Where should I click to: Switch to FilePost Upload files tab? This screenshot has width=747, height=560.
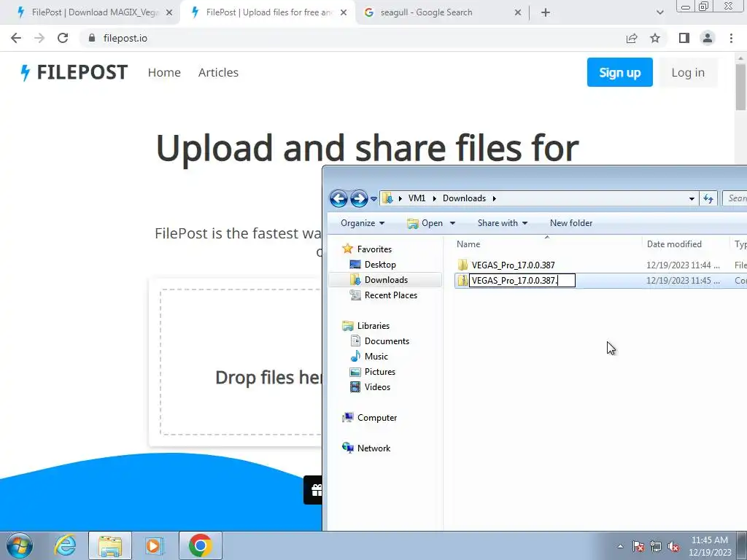(267, 12)
